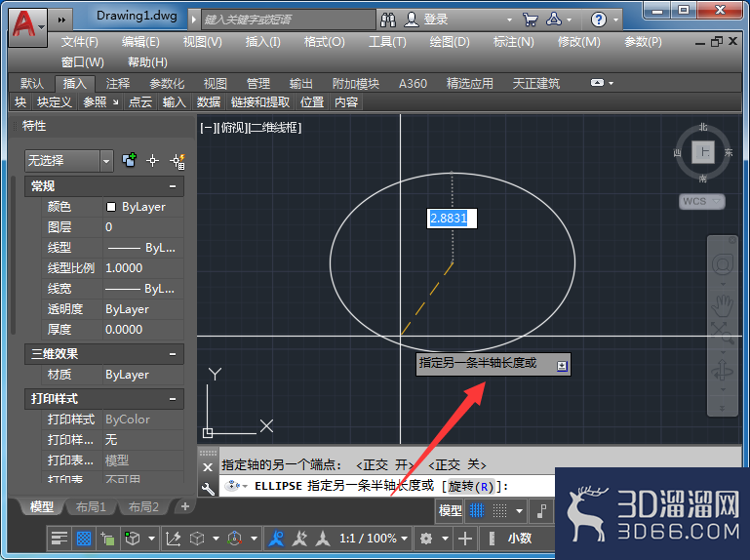Open the dropdown arrow next to 登录
750x560 pixels.
509,20
